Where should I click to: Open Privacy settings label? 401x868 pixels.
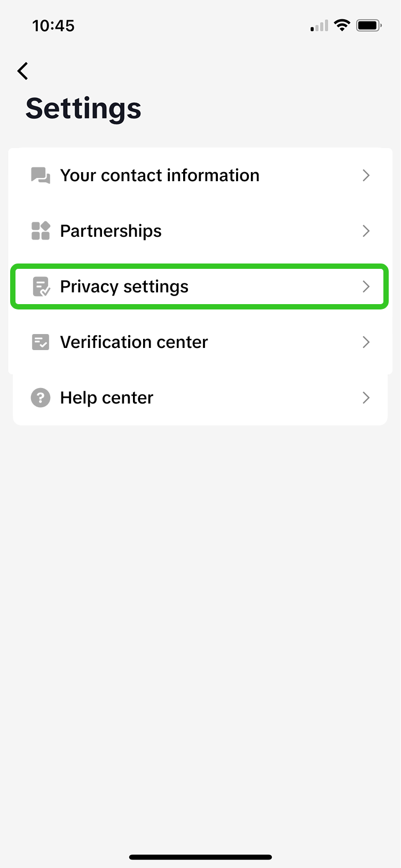coord(124,286)
